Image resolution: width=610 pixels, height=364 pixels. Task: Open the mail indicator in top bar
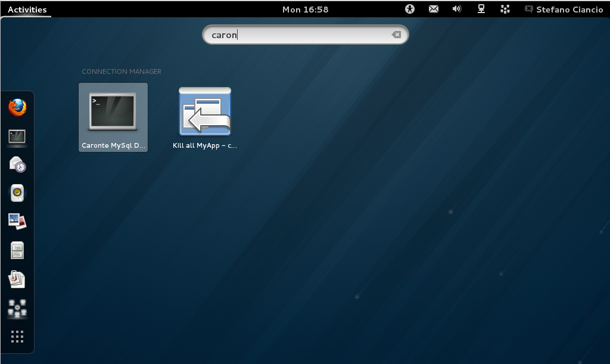tap(434, 9)
